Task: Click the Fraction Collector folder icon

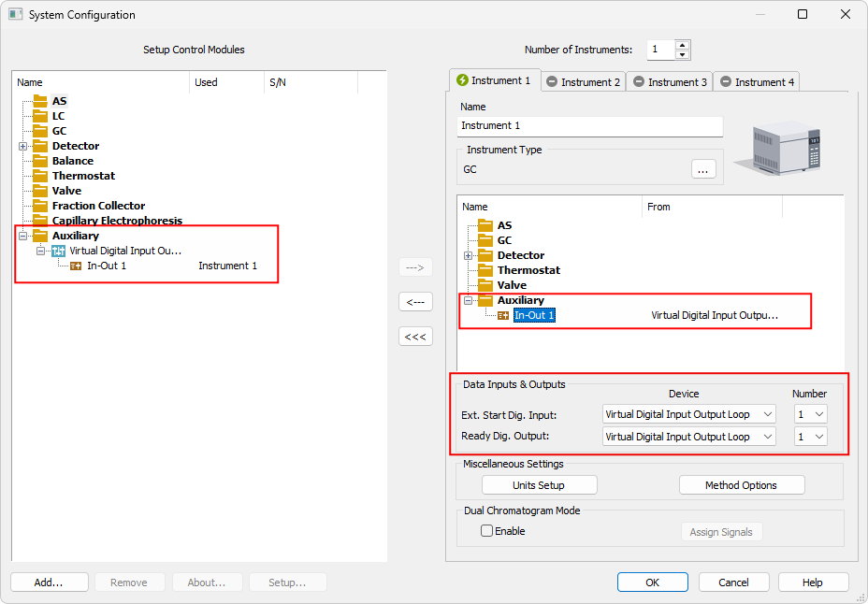Action: [x=39, y=206]
